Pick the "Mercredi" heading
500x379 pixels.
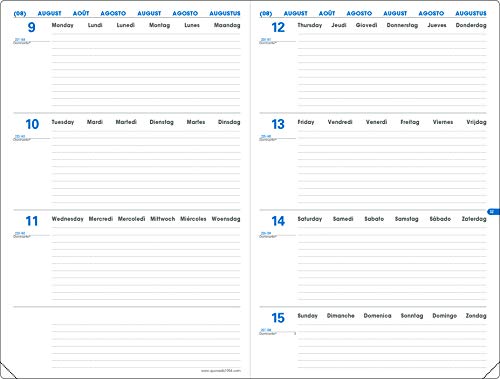point(101,219)
